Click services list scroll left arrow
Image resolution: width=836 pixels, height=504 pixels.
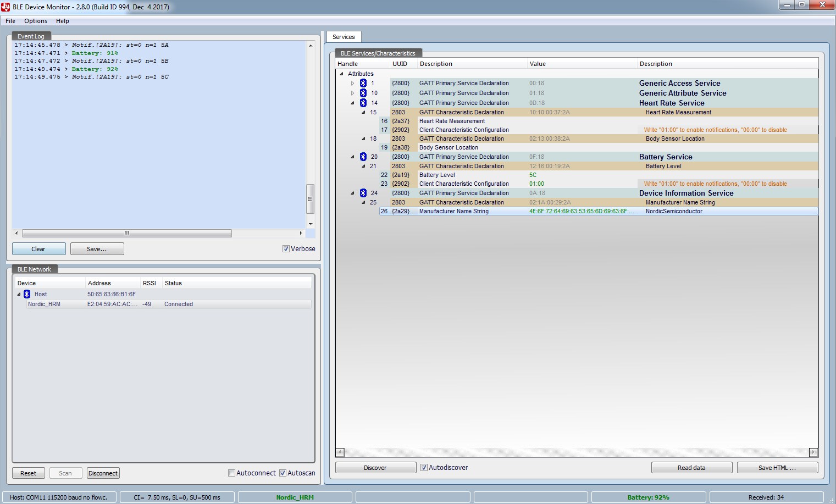tap(340, 452)
